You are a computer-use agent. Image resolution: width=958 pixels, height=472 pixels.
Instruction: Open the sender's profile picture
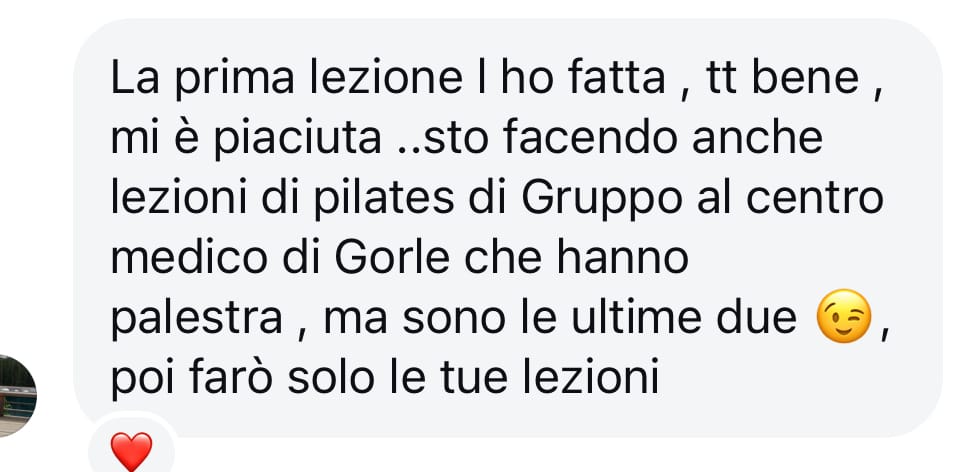click(16, 396)
